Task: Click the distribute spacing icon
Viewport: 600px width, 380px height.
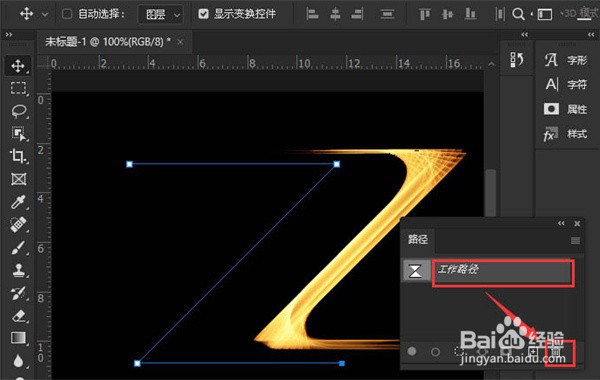Action: [x=499, y=15]
